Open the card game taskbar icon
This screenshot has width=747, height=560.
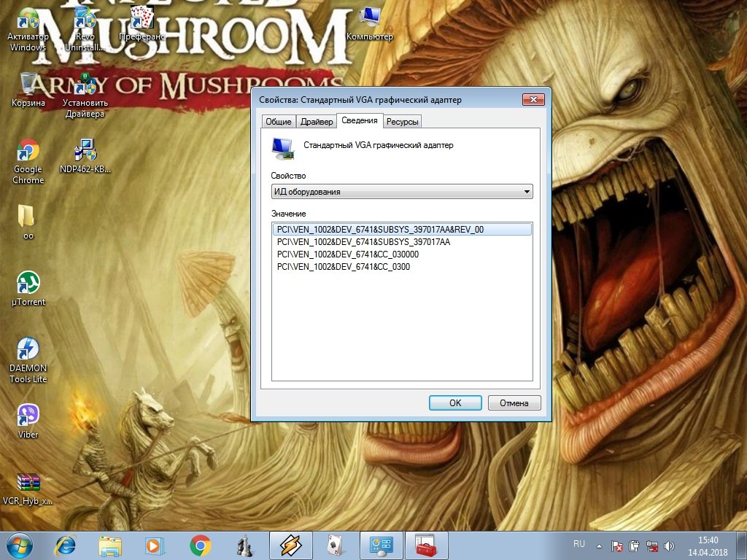click(x=336, y=545)
